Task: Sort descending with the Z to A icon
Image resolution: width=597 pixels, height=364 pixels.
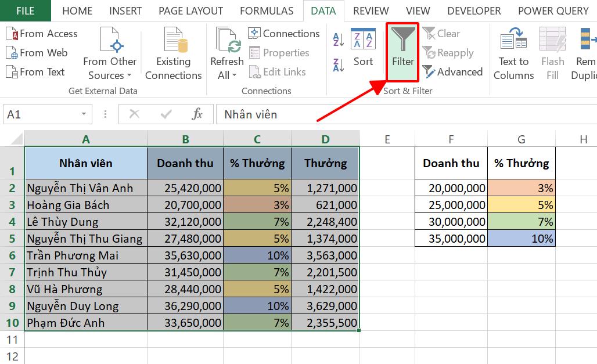Action: pyautogui.click(x=339, y=64)
